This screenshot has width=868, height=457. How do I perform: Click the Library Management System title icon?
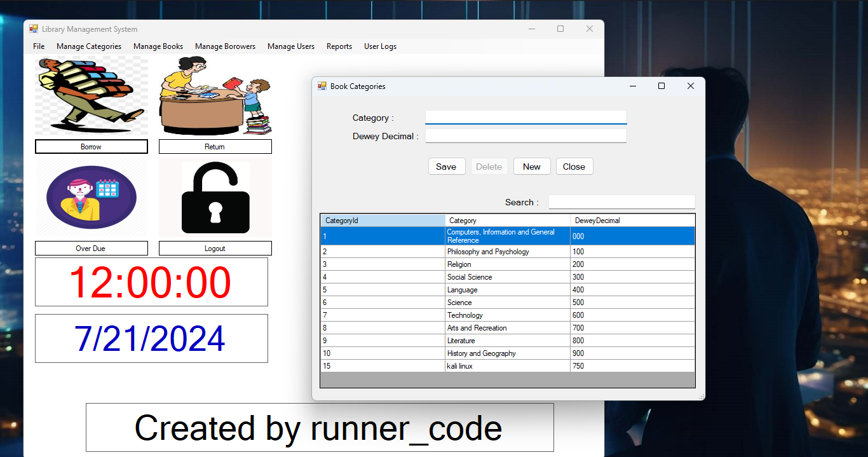pyautogui.click(x=34, y=29)
